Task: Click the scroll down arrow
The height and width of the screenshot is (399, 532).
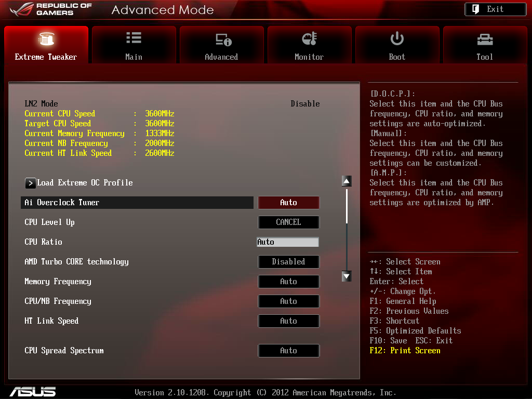Action: 347,276
